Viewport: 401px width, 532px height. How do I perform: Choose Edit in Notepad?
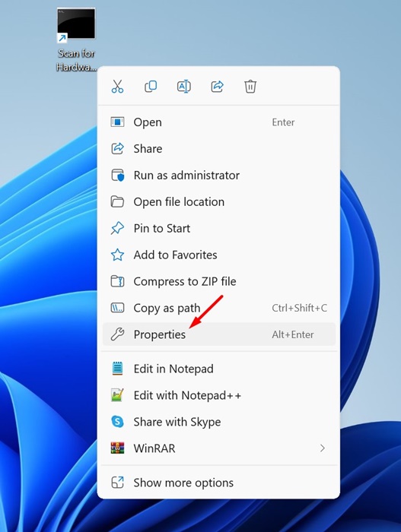[219, 369]
